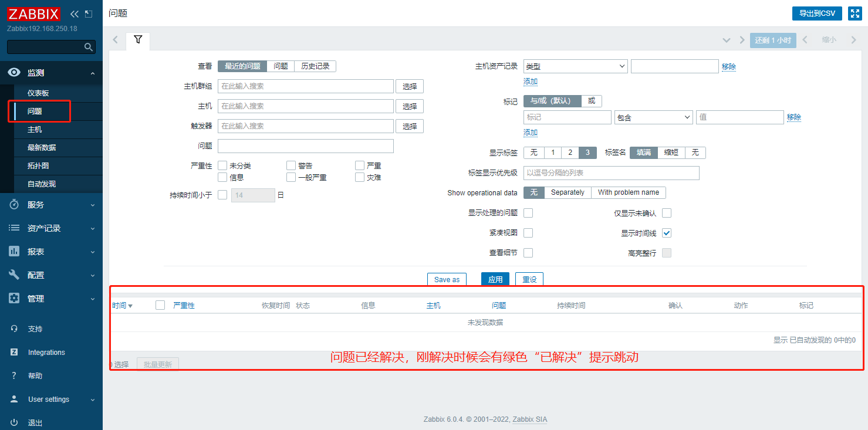Image resolution: width=868 pixels, height=430 pixels.
Task: Check the 信息 severity checkbox
Action: click(x=222, y=177)
